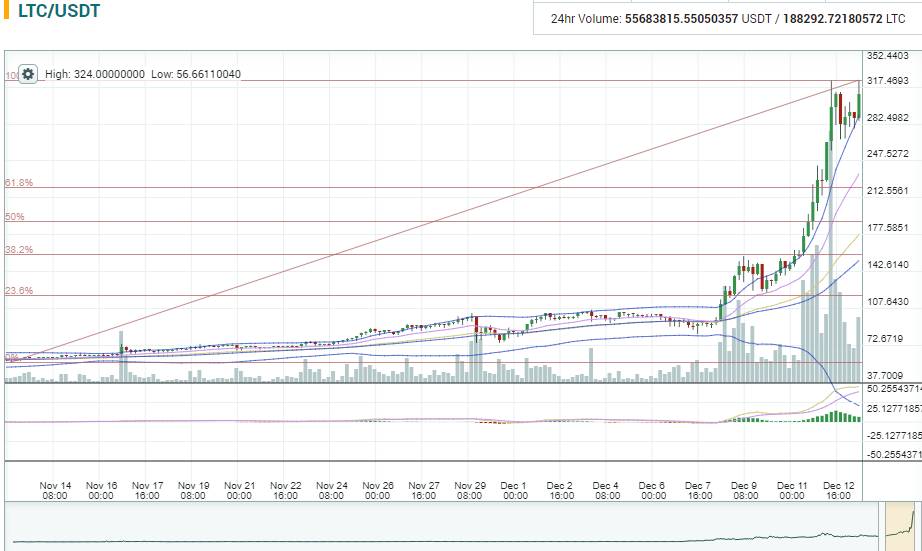Click the Dec 12 16:00 time axis label
Image resolution: width=922 pixels, height=551 pixels.
[838, 490]
